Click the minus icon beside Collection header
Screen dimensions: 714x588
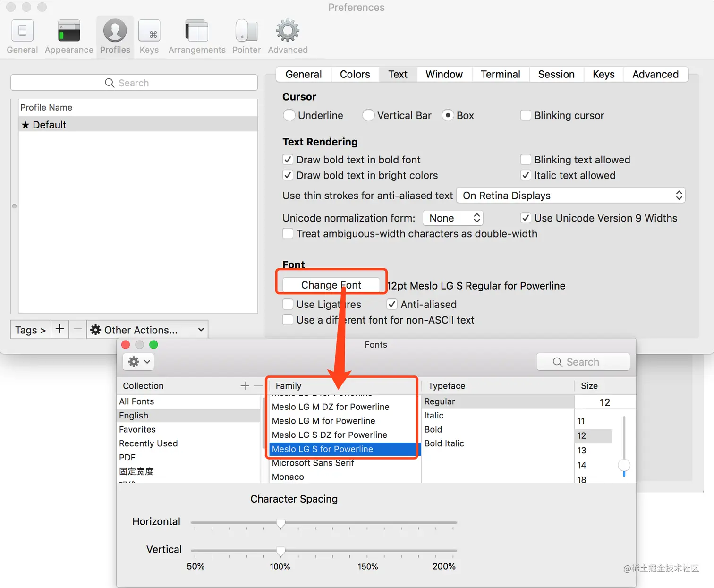pos(258,386)
